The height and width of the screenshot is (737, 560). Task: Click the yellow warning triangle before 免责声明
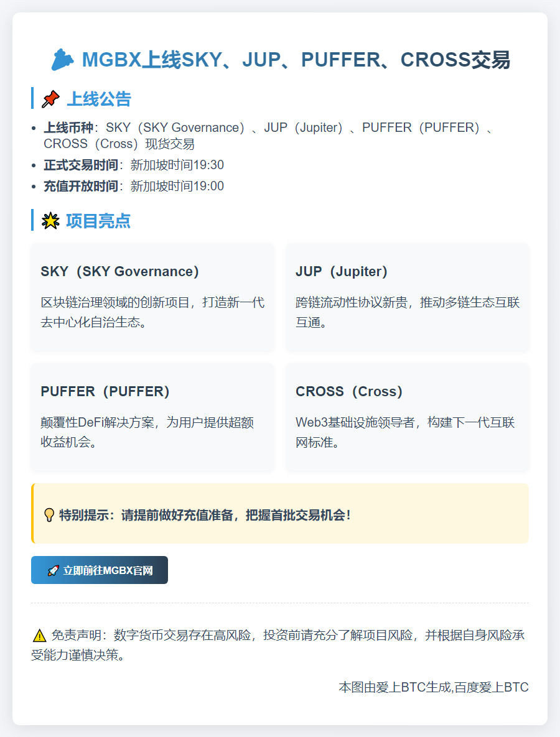pyautogui.click(x=39, y=636)
